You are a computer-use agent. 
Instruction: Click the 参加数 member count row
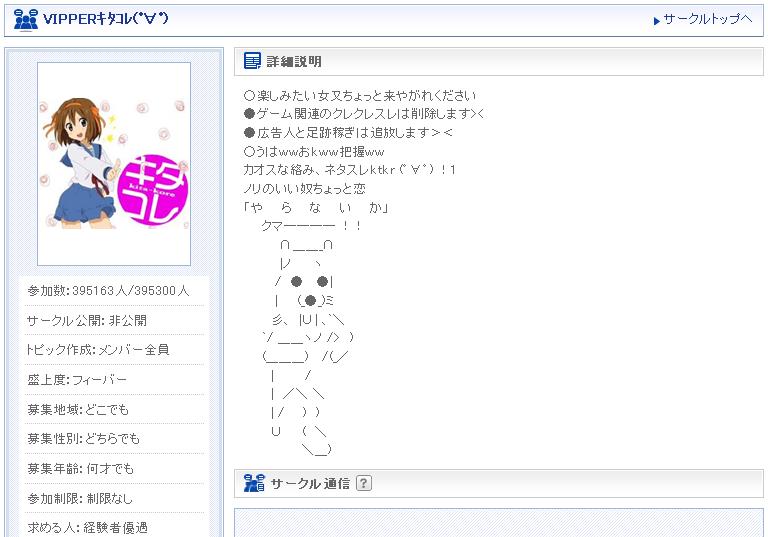click(x=114, y=291)
